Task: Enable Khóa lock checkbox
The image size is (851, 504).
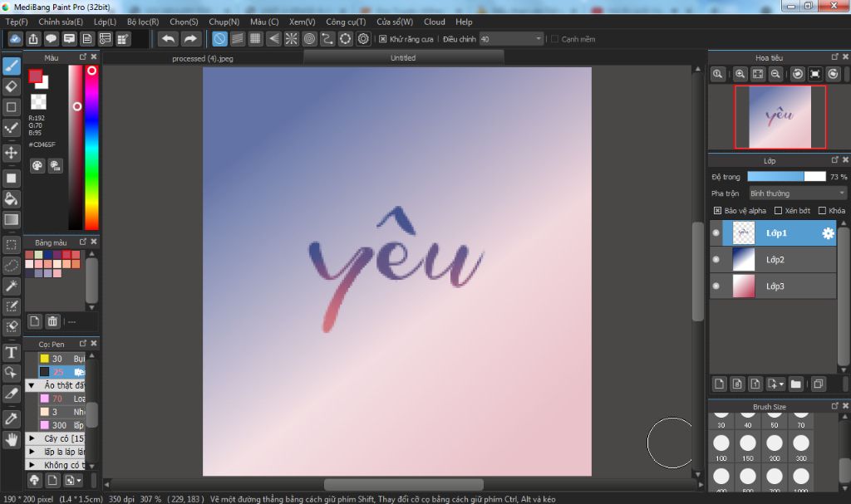Action: 822,211
